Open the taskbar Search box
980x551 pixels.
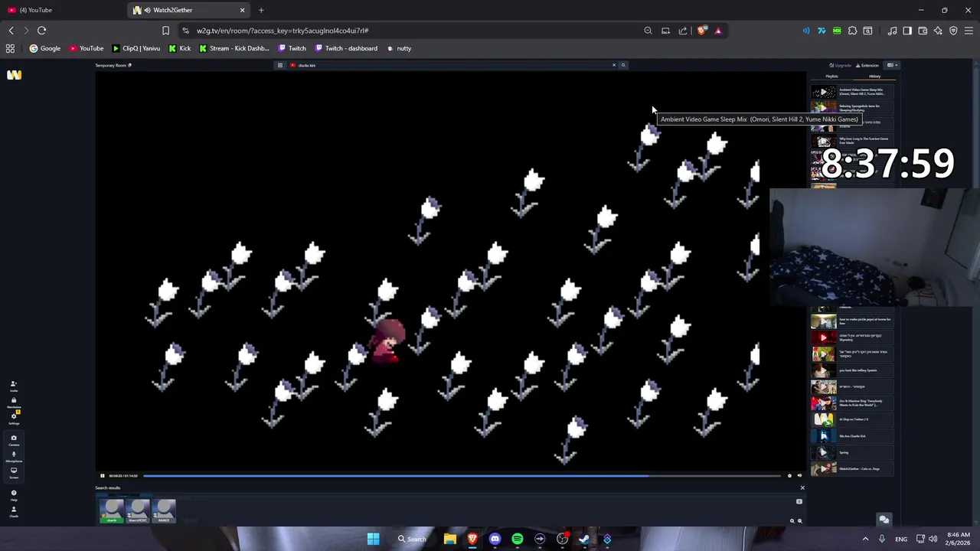pos(412,539)
